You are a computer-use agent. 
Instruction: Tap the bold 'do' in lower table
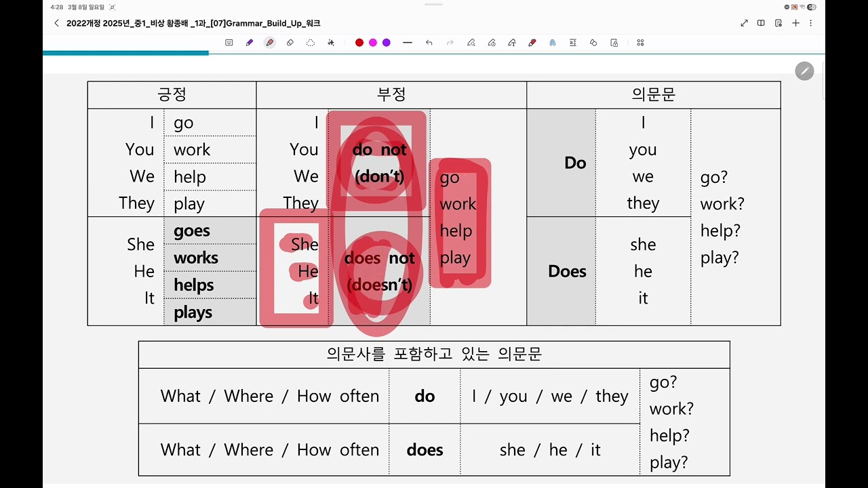click(x=425, y=396)
